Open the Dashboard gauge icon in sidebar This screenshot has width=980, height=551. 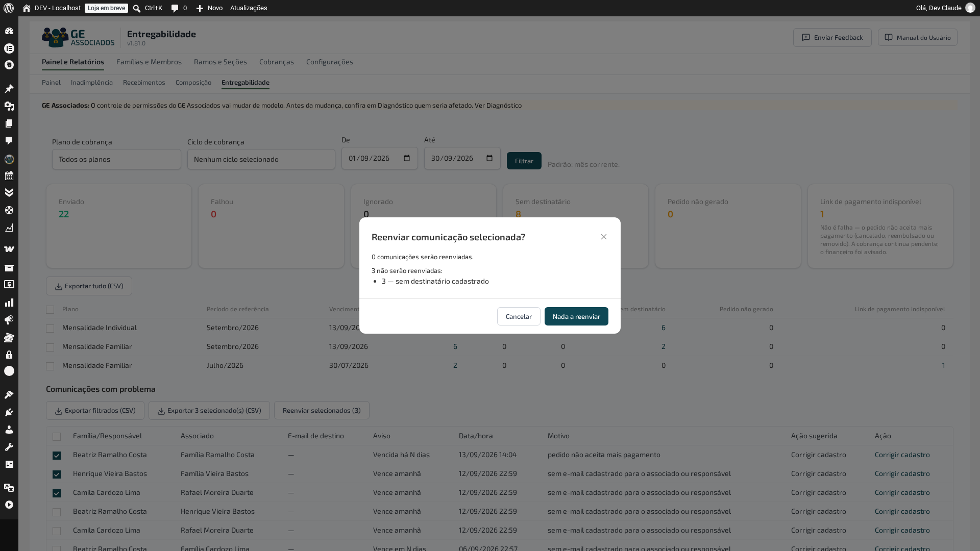point(9,31)
